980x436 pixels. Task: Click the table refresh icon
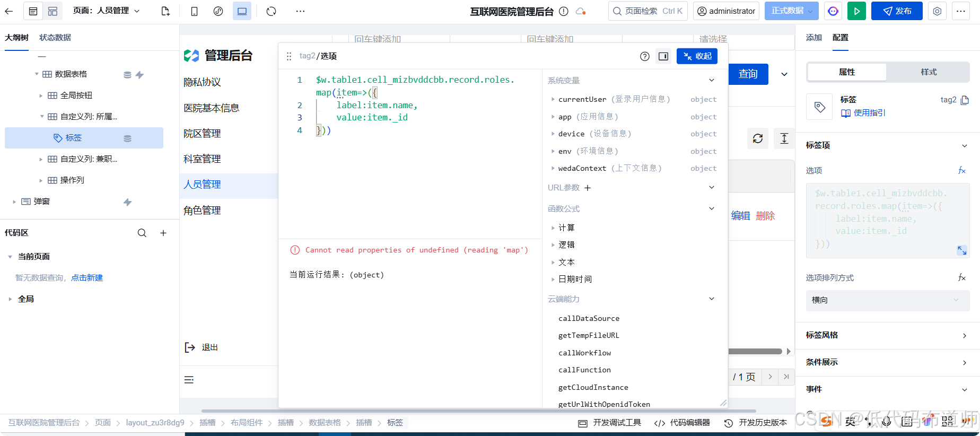point(758,138)
